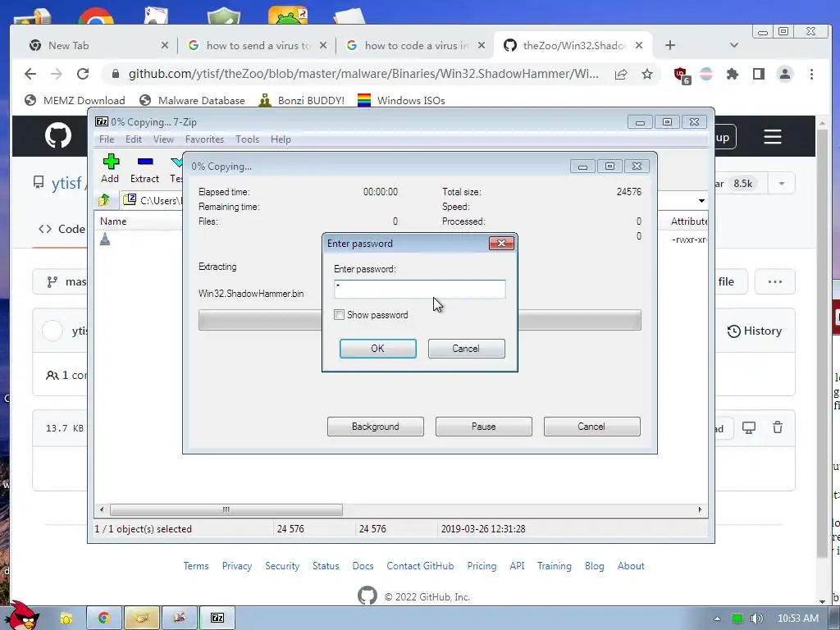Switch to 'how to code a virus' tab

416,46
